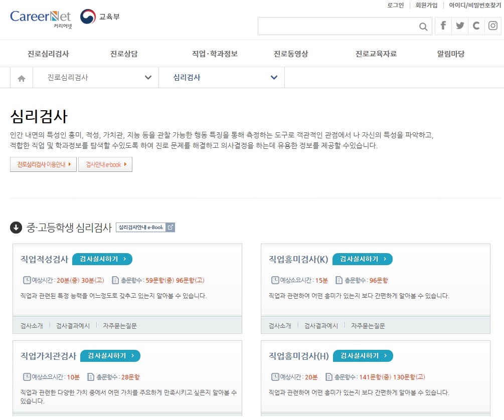Open 검사소개 under 직업적성검사
This screenshot has width=504, height=420.
pos(32,326)
